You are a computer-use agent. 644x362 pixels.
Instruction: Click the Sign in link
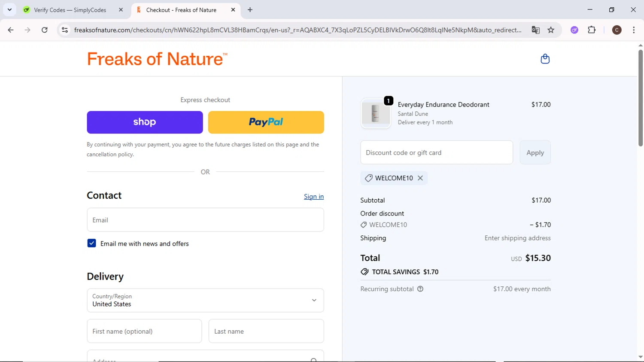(x=314, y=196)
